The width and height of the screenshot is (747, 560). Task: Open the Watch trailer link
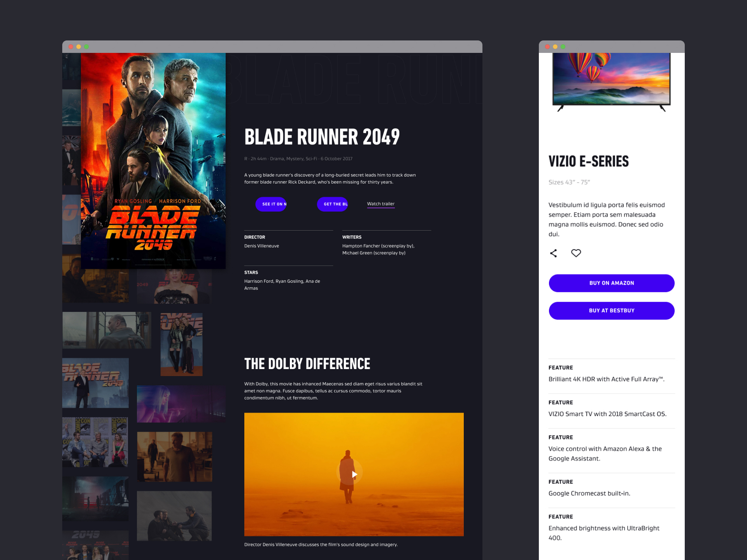(x=381, y=204)
